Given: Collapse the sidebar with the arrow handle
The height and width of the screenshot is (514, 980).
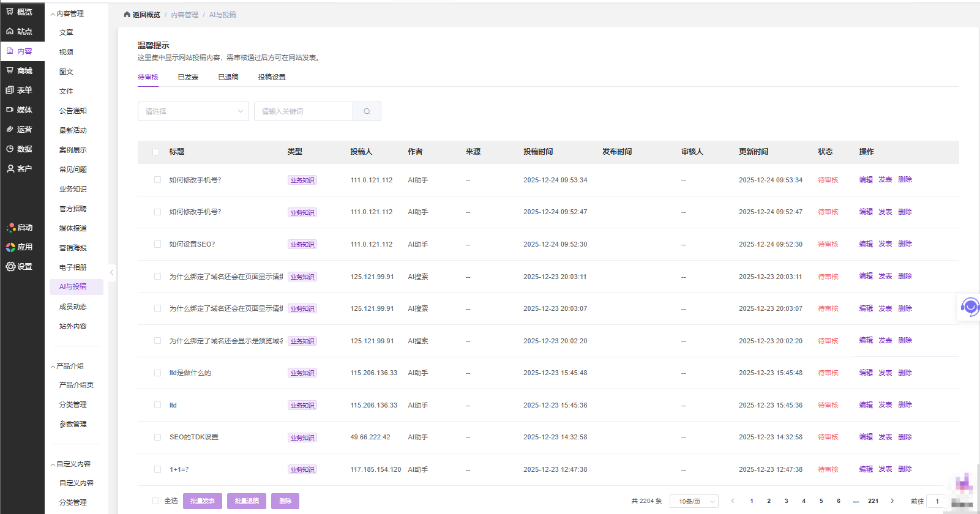Looking at the screenshot, I should coord(111,272).
